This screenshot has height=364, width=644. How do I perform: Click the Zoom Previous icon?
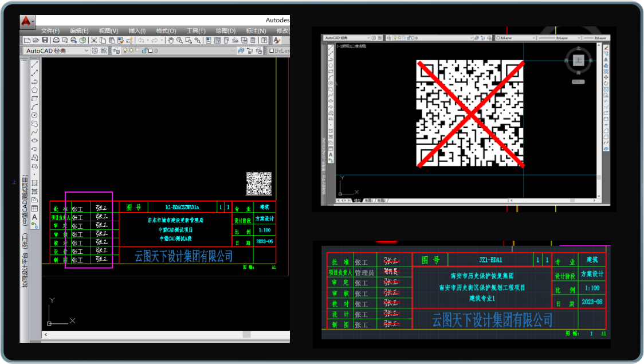(198, 40)
